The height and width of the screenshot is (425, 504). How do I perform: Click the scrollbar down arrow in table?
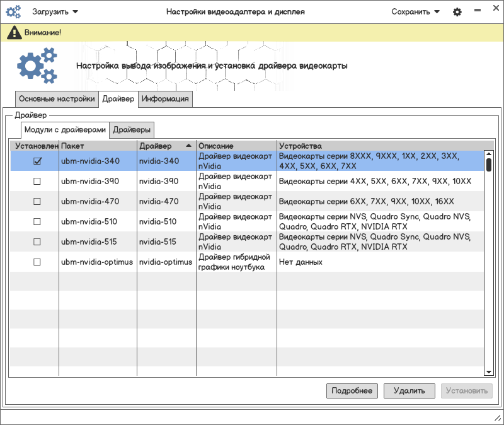488,372
